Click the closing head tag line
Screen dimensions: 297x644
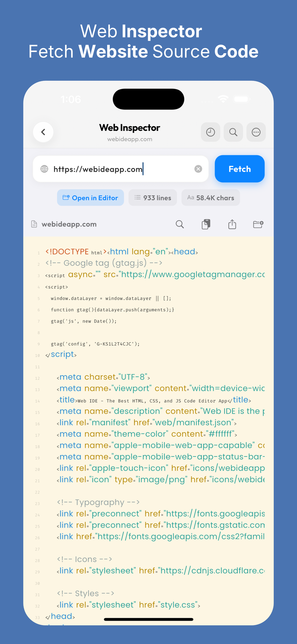60,617
